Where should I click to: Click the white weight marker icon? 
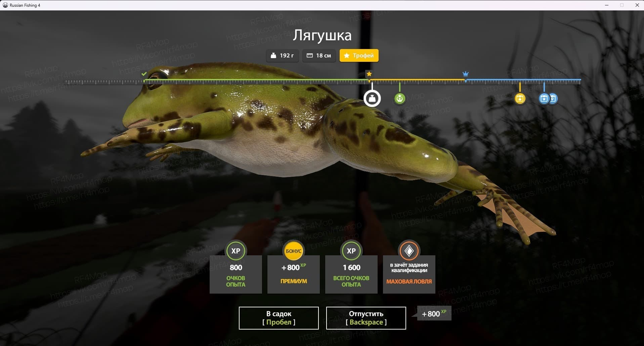372,98
